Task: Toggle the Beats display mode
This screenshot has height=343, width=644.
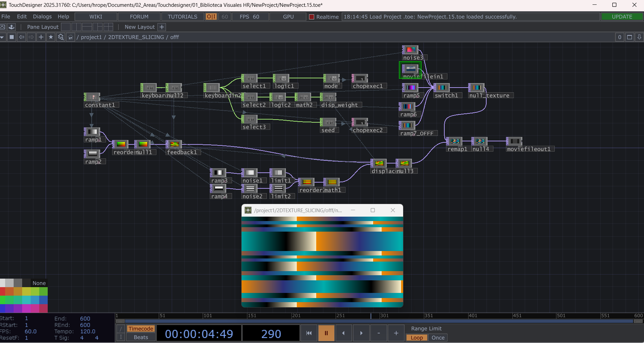Action: (x=141, y=337)
